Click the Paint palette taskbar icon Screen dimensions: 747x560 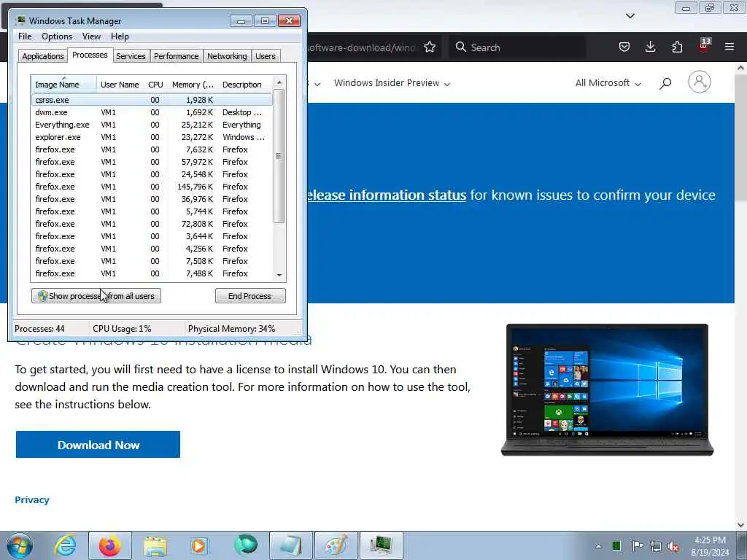coord(336,545)
